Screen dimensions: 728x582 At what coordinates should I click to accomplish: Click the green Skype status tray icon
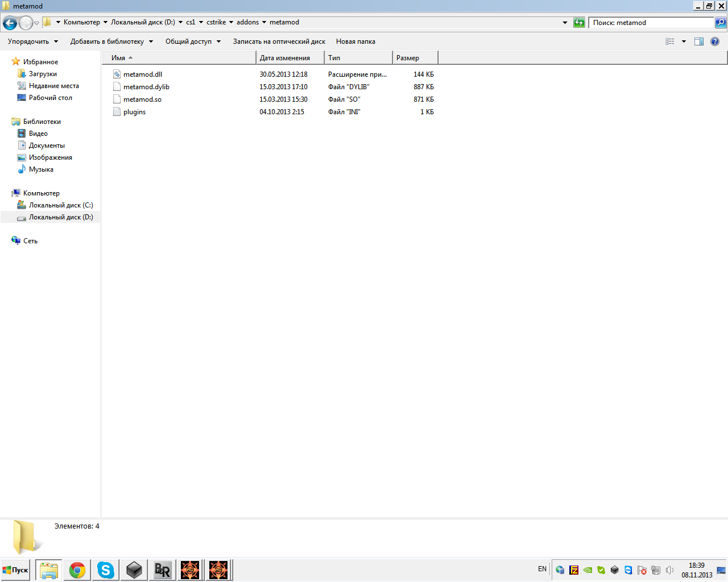click(x=601, y=570)
